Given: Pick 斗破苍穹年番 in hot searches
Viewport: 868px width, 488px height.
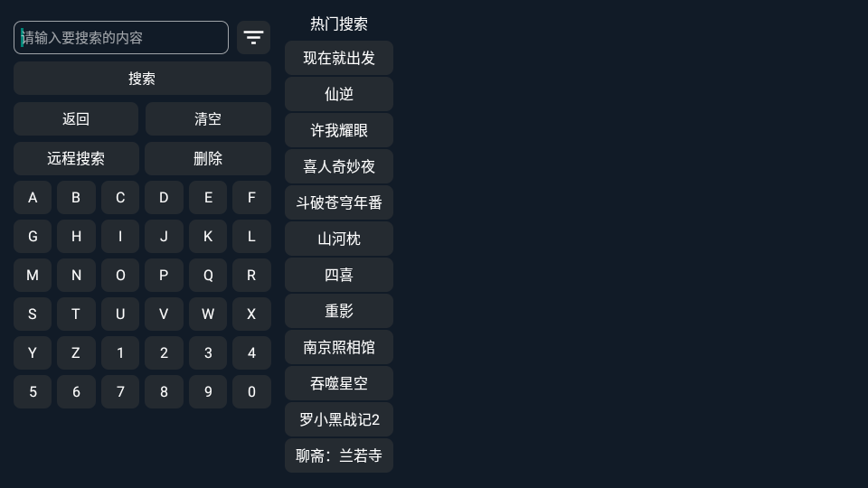Looking at the screenshot, I should tap(339, 202).
